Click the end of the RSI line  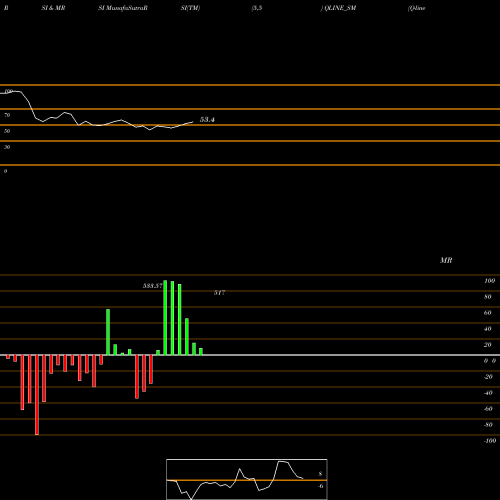click(x=192, y=122)
